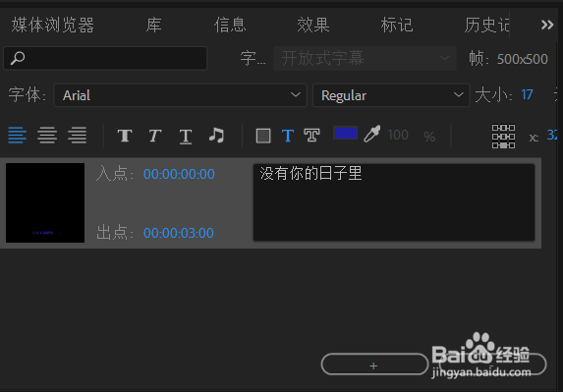This screenshot has height=392, width=563.
Task: Edit in point 00:00:00:00
Action: click(x=179, y=174)
